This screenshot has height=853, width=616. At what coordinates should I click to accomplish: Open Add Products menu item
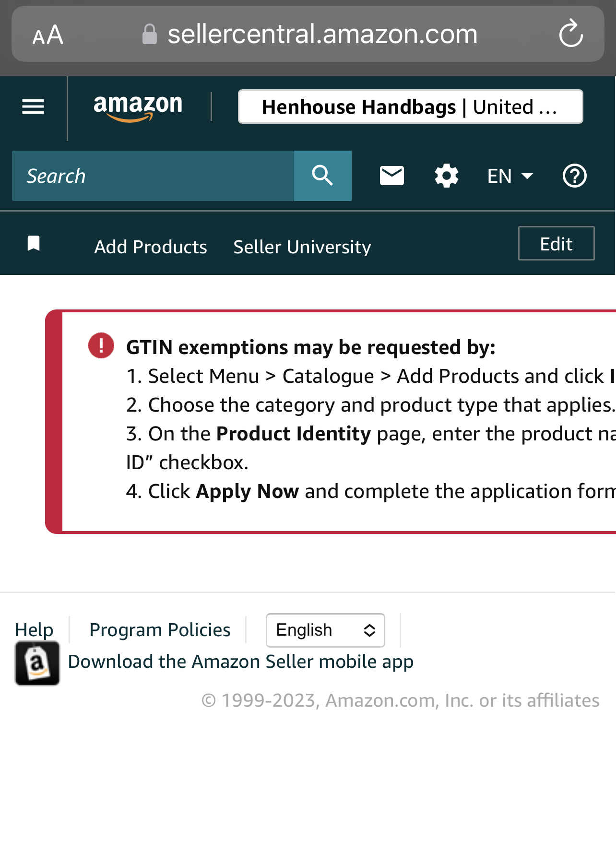(x=151, y=247)
